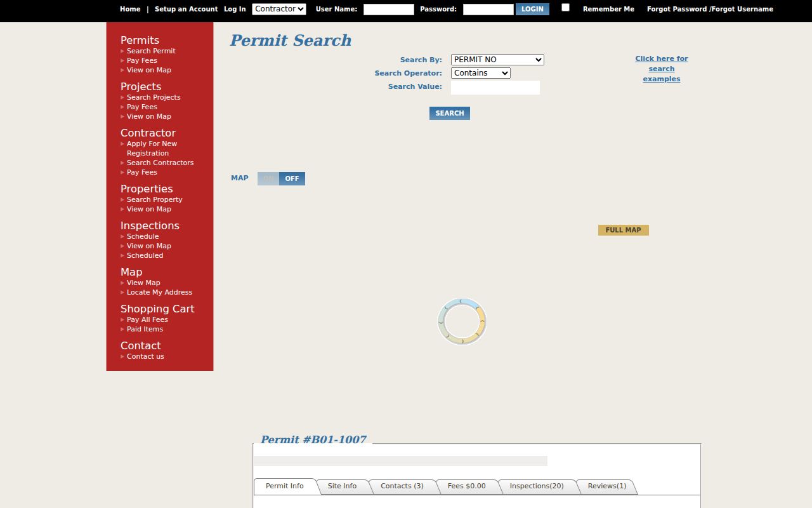
Task: Focus the Password field
Action: (x=488, y=10)
